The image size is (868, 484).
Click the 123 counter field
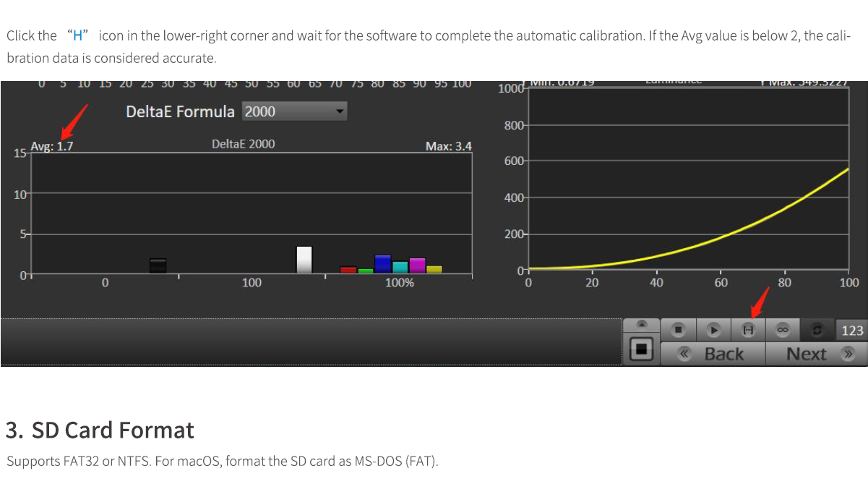851,330
